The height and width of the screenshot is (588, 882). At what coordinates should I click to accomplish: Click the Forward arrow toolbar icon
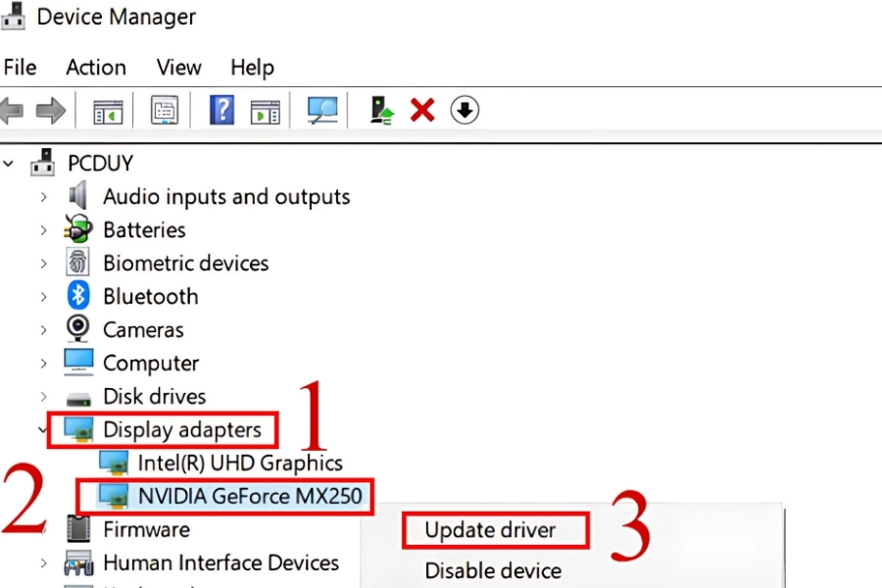50,111
